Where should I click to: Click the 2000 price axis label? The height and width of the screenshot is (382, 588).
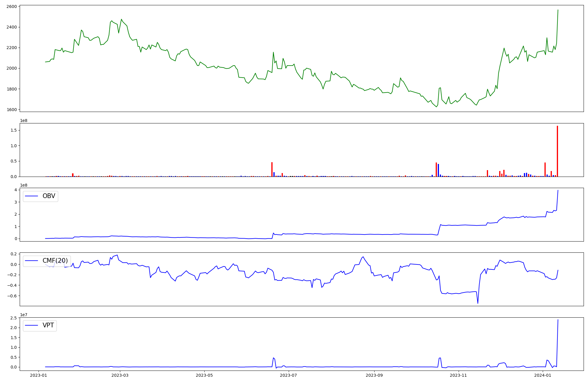pos(12,68)
